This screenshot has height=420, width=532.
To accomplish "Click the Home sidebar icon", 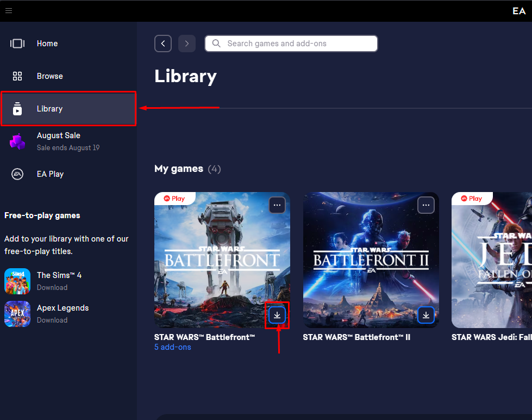I will (17, 44).
